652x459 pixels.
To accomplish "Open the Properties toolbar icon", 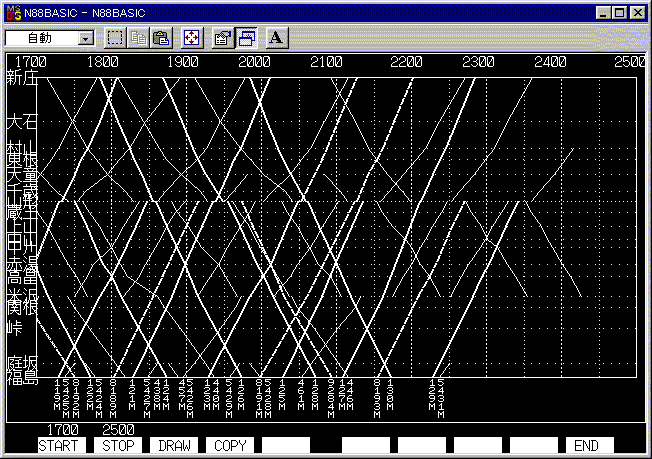I will click(x=222, y=38).
